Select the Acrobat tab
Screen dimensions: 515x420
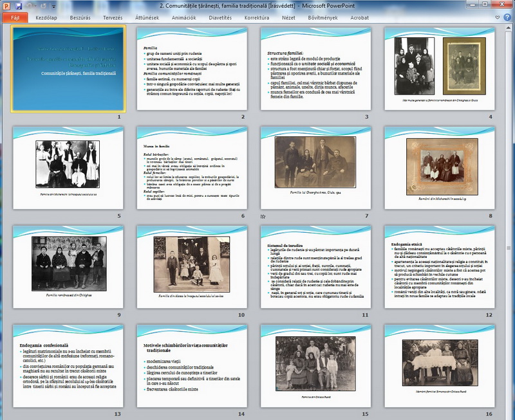pos(359,18)
